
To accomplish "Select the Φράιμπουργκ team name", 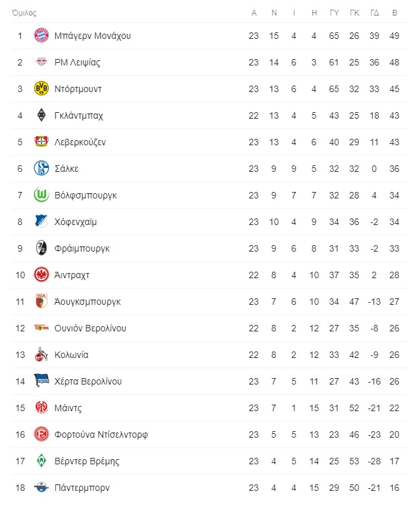I will (x=82, y=248).
